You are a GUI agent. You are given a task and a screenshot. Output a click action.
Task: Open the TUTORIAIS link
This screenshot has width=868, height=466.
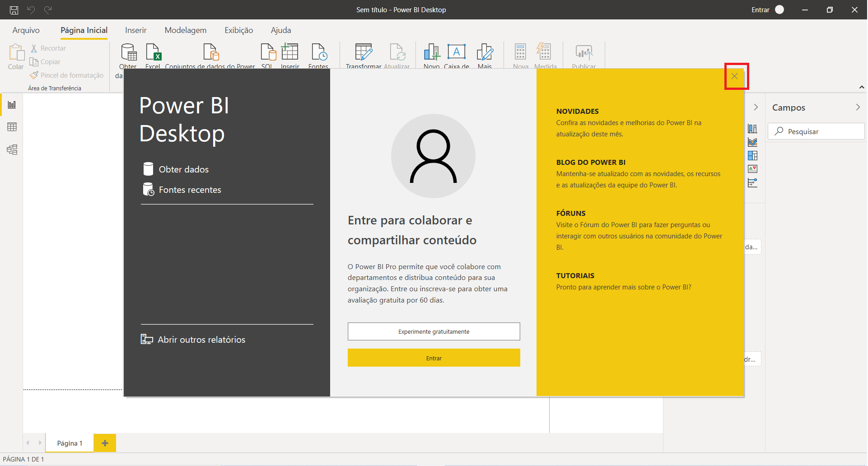[575, 276]
